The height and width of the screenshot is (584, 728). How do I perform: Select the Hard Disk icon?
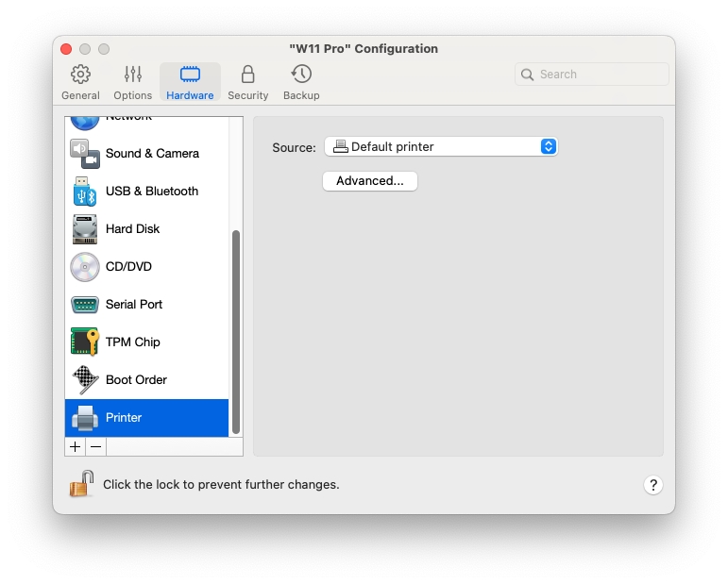point(84,229)
